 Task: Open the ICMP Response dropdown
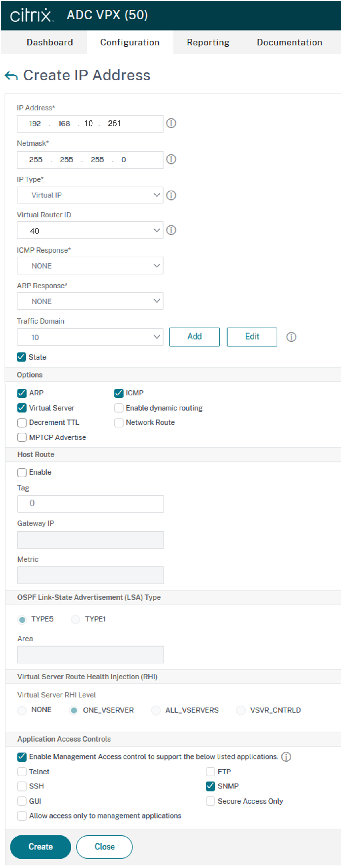tap(90, 266)
